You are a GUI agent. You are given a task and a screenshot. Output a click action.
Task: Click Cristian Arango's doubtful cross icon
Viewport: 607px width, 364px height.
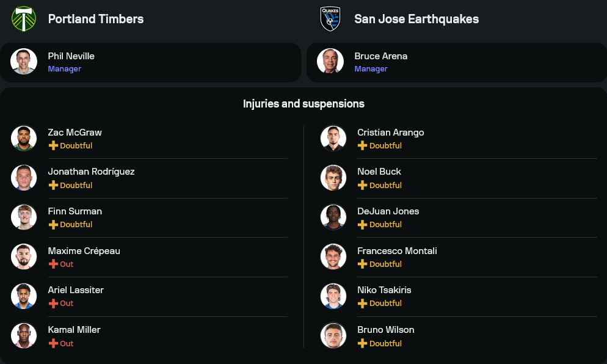tap(362, 146)
